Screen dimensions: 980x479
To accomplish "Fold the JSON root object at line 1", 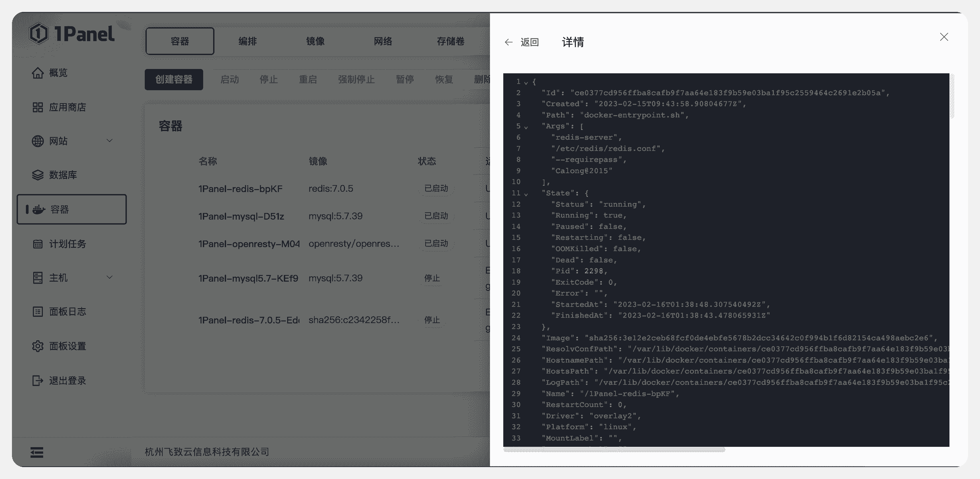I will pyautogui.click(x=526, y=83).
